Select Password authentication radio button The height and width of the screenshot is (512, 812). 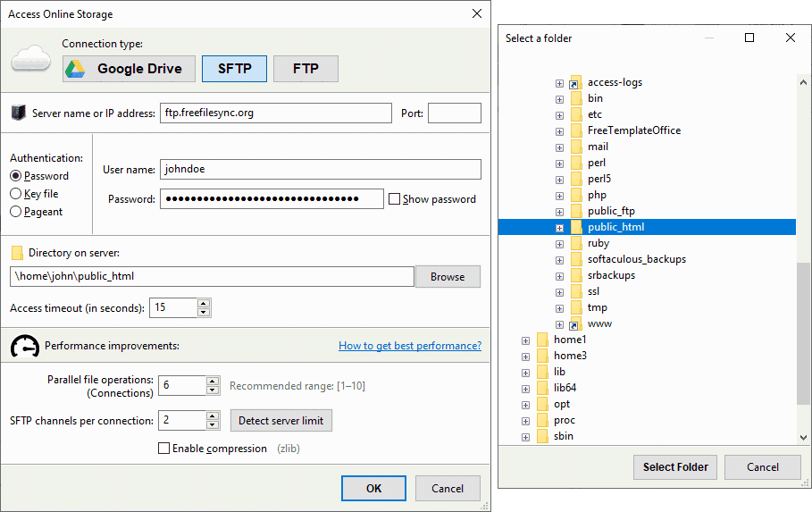coord(15,176)
